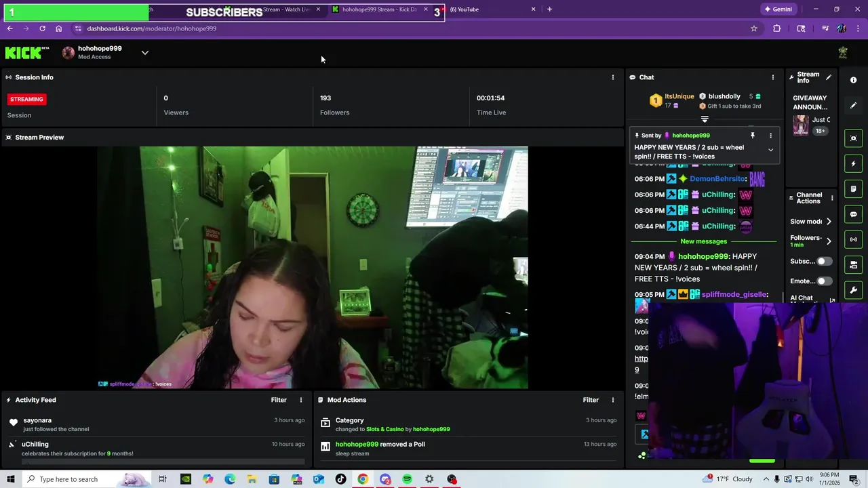Select the chat bubble sidebar icon
This screenshot has width=868, height=488.
coord(853,214)
